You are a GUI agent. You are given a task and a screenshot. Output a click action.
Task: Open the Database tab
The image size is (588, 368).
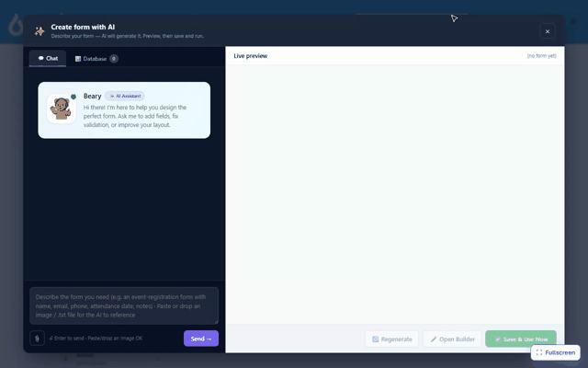(x=96, y=59)
